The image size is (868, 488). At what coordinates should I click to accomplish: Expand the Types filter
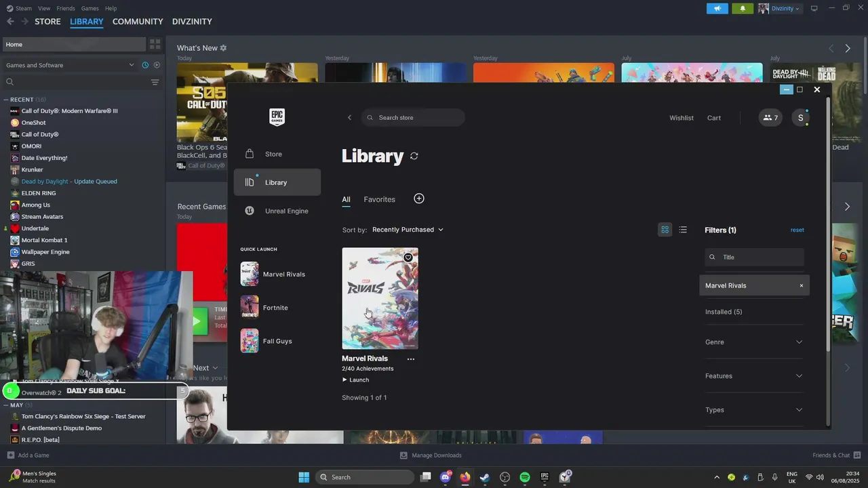point(754,410)
